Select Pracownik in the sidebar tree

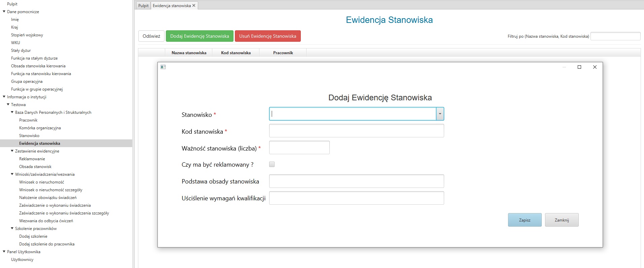(x=28, y=120)
